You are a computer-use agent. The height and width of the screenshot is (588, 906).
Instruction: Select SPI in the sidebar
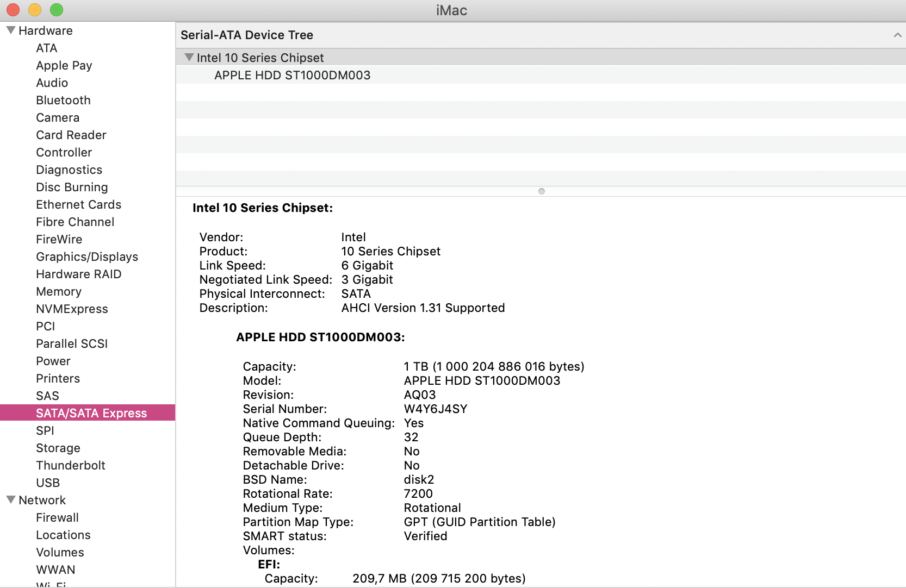45,430
